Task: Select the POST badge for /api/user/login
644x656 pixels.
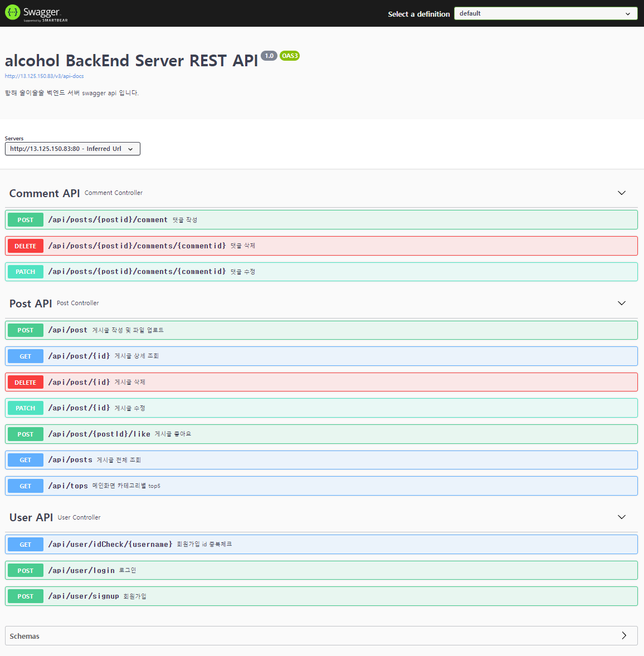Action: click(x=25, y=570)
